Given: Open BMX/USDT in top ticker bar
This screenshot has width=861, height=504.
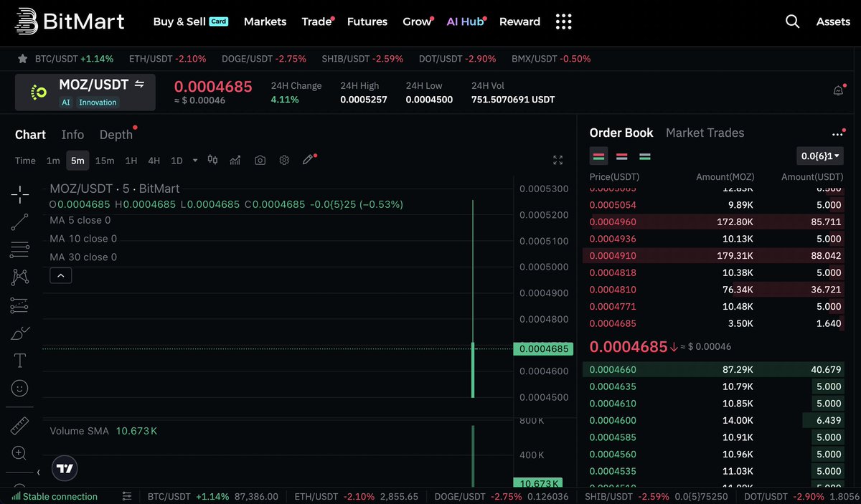Looking at the screenshot, I should tap(552, 59).
